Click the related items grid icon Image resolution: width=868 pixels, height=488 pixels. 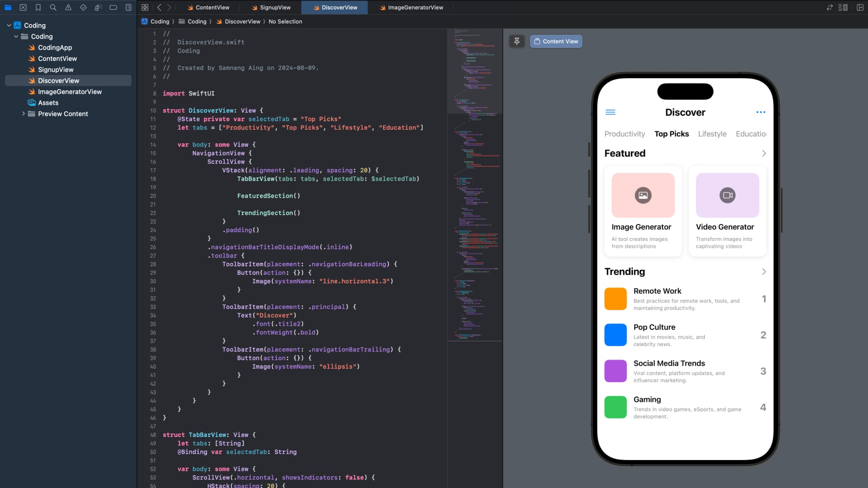pyautogui.click(x=145, y=7)
